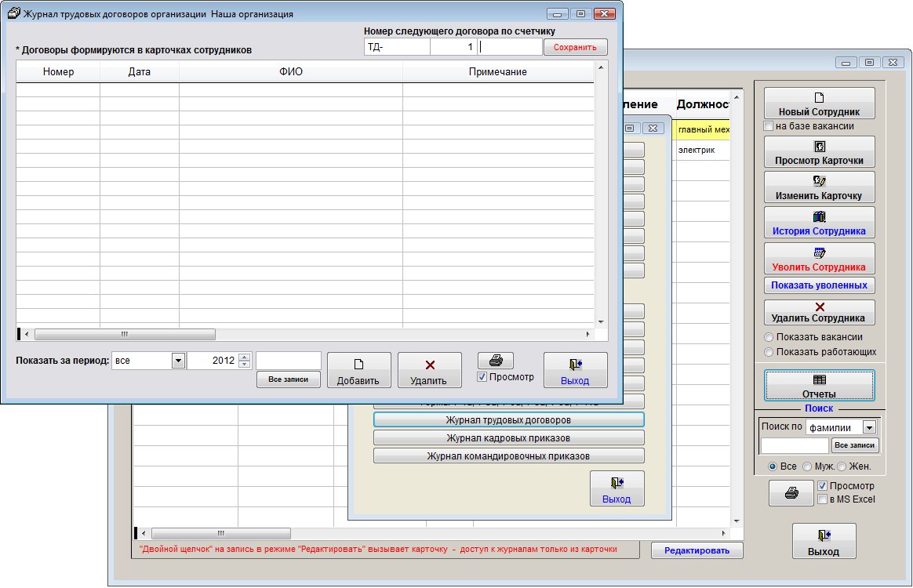This screenshot has height=588, width=913.
Task: Enable the на базе вакансии checkbox
Action: (768, 126)
